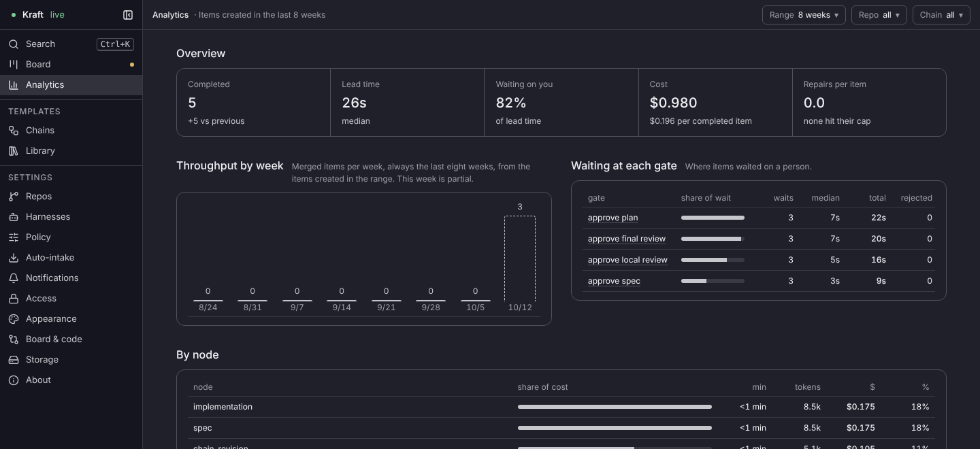The image size is (980, 449).
Task: Open Auto-intake settings
Action: (x=71, y=258)
